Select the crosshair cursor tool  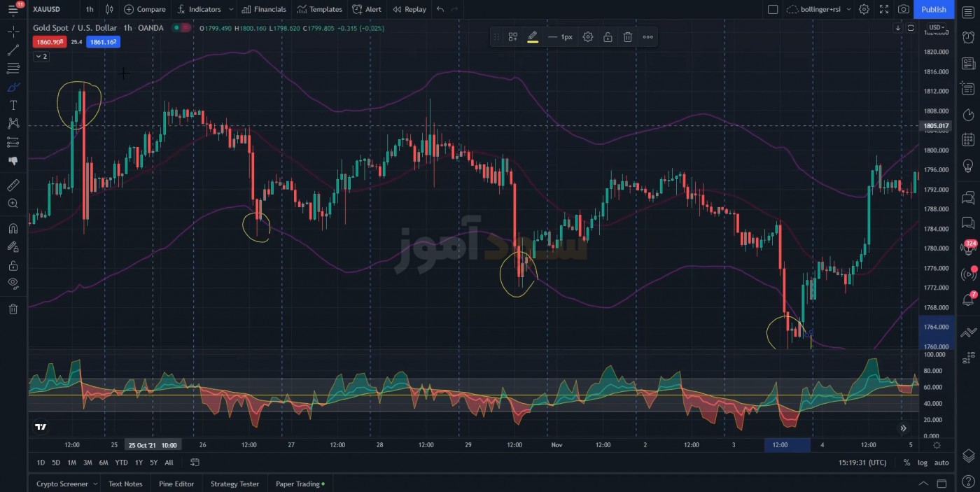13,32
